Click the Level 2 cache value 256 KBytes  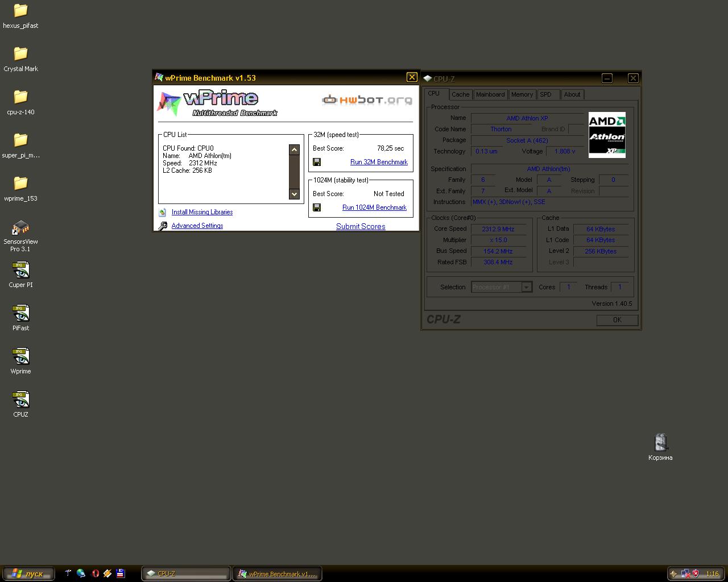tap(601, 251)
